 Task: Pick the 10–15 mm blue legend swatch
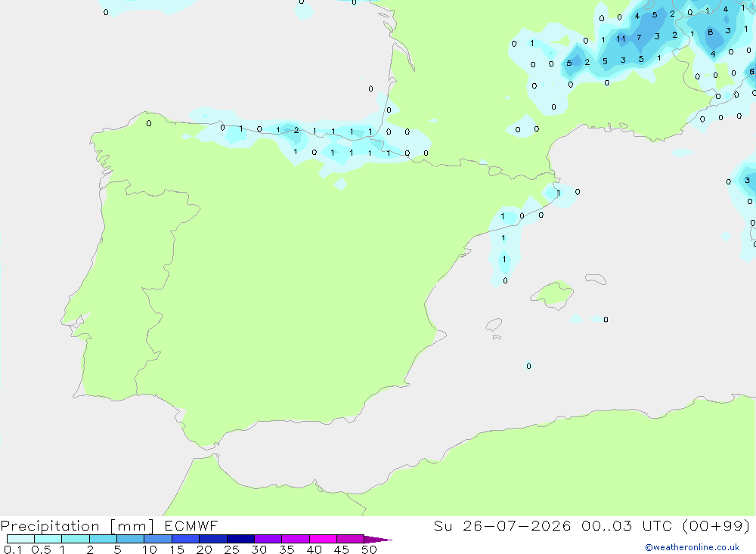point(158,539)
